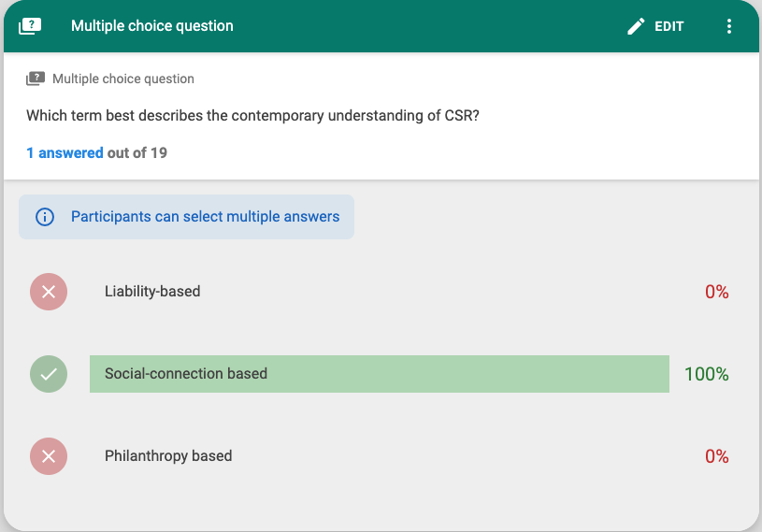Click the 0% result for Liability-based
Image resolution: width=762 pixels, height=532 pixels.
(717, 292)
